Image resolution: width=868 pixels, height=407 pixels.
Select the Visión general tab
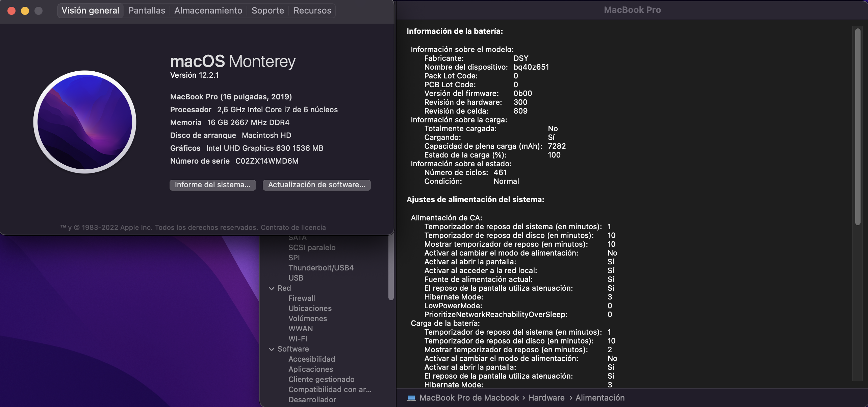pos(90,10)
